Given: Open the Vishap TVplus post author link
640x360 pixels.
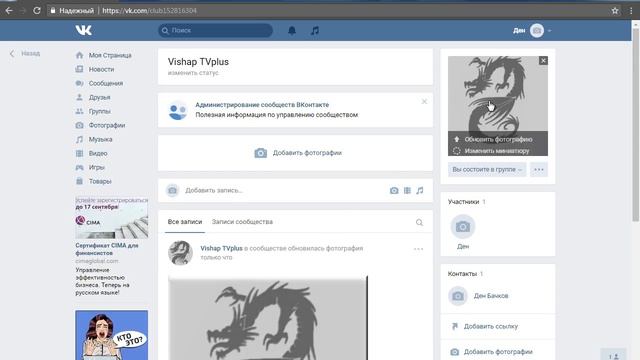Looking at the screenshot, I should [x=221, y=248].
